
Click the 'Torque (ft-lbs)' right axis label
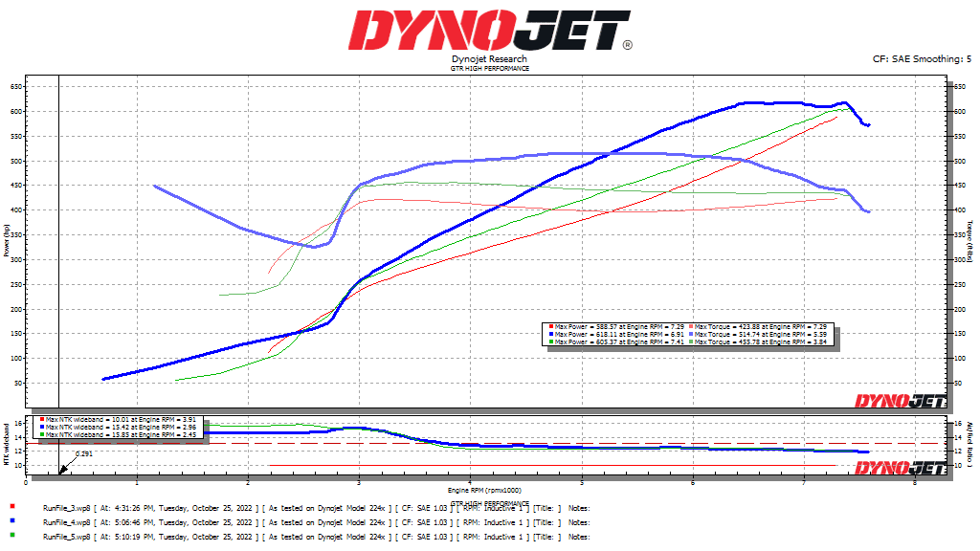pyautogui.click(x=970, y=241)
